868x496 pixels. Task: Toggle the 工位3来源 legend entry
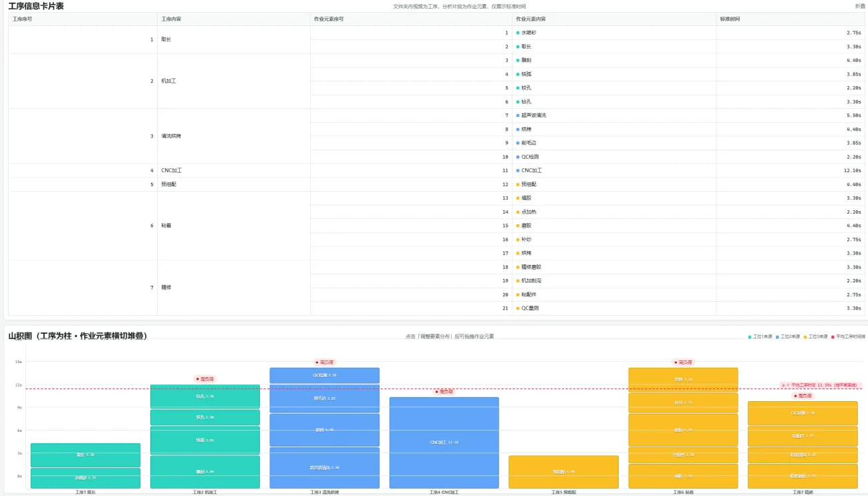click(816, 336)
